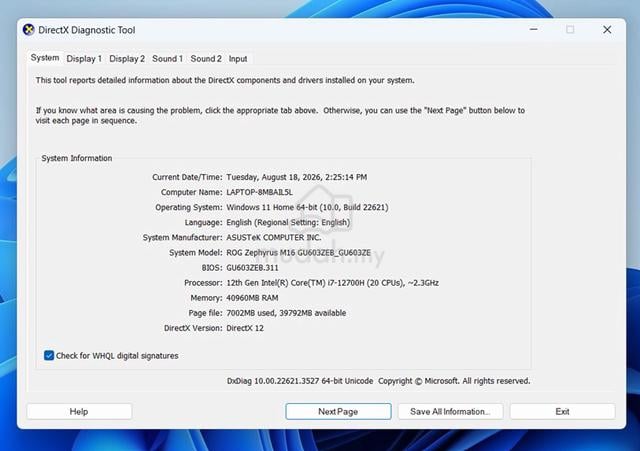
Task: Click the English (Regional Setting: English) value
Action: click(x=288, y=222)
